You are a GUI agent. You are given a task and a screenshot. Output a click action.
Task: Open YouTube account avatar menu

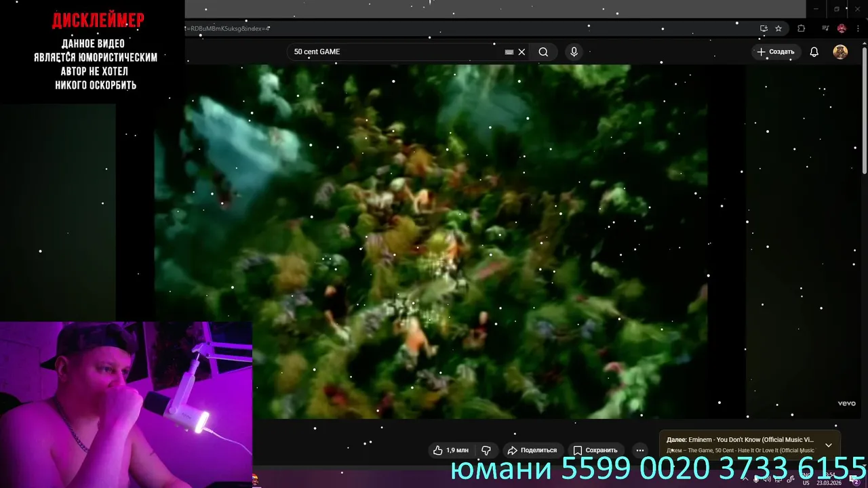point(840,52)
